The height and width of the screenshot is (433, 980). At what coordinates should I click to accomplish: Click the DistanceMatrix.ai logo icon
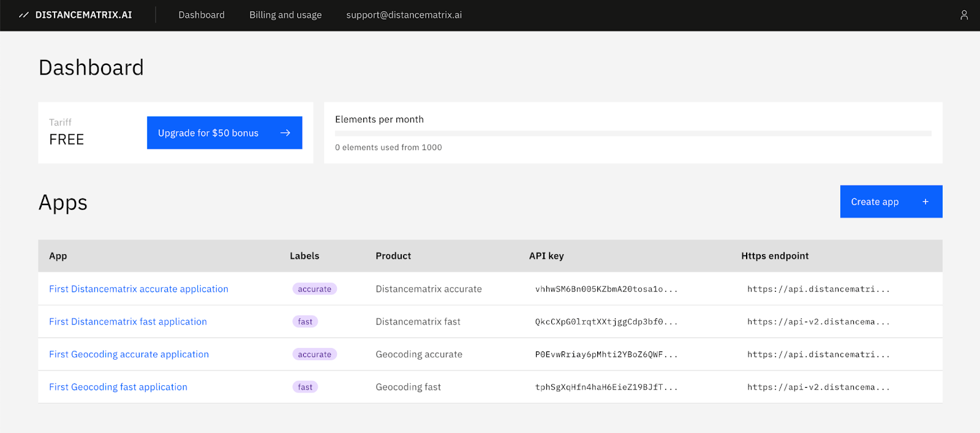pos(24,15)
